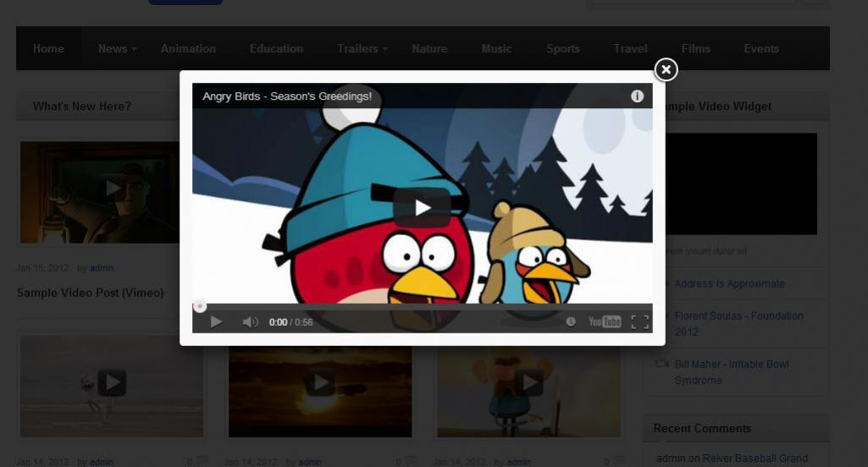Open the Events category
Viewport: 868px width, 467px height.
(x=761, y=49)
